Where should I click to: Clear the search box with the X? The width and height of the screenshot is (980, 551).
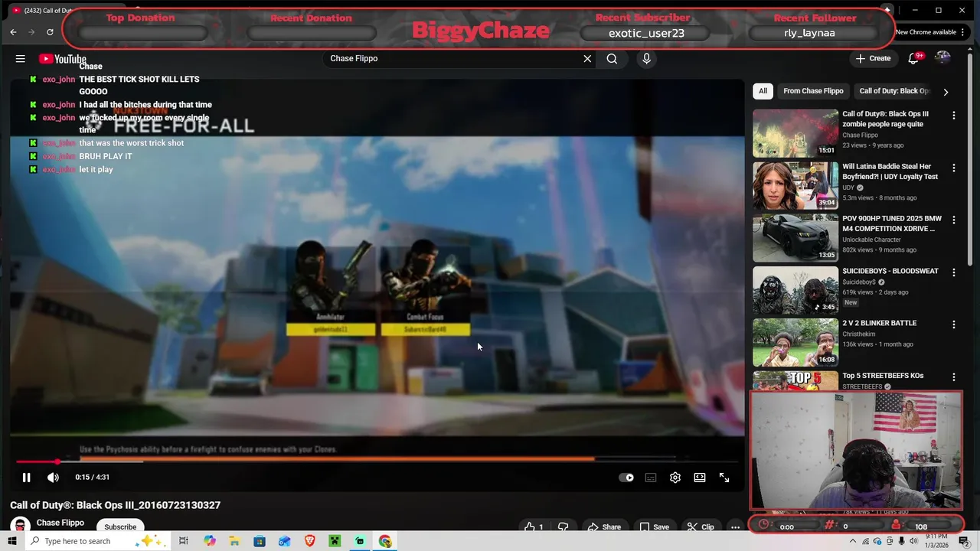[x=587, y=58]
